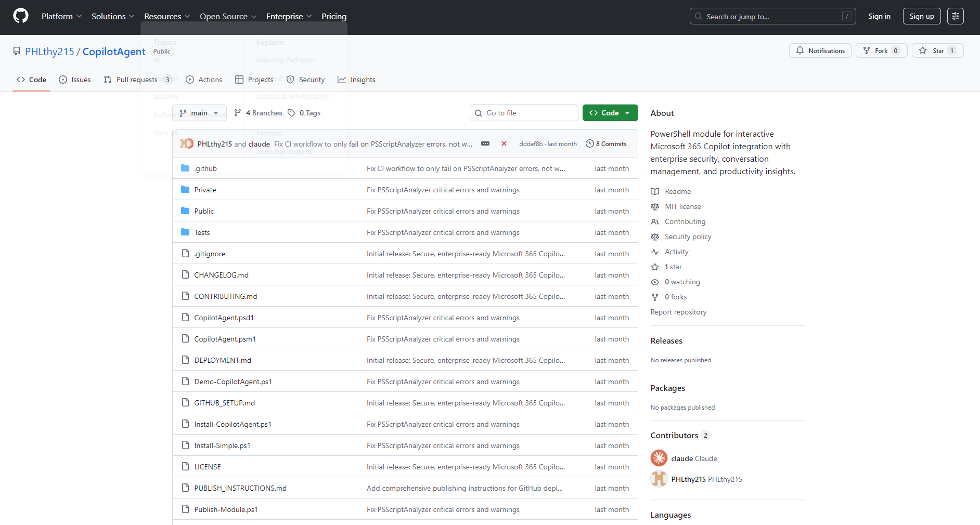This screenshot has height=525, width=980.
Task: Open the Pull requests tab
Action: [x=138, y=80]
